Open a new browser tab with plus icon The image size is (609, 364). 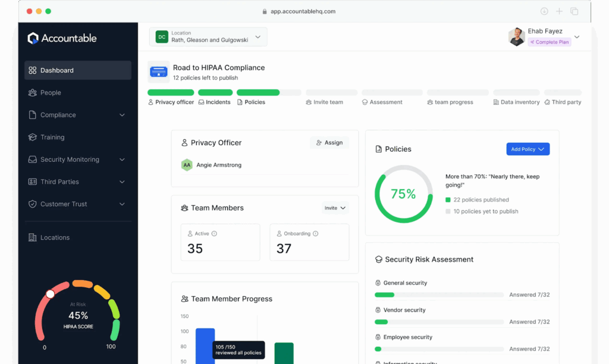pos(559,11)
